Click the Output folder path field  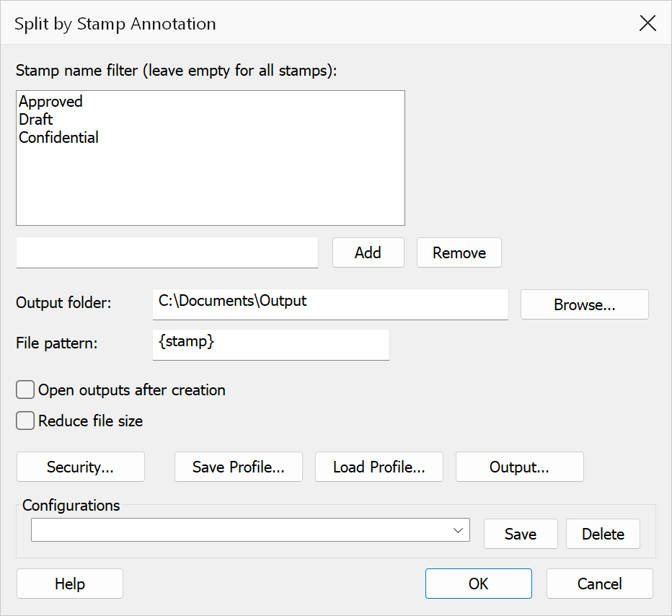pyautogui.click(x=330, y=304)
